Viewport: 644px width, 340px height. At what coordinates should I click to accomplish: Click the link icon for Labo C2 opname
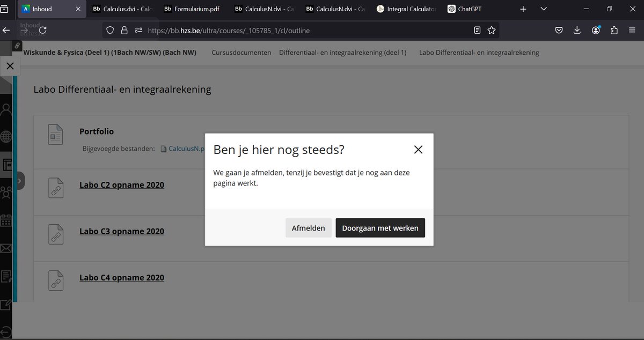[x=56, y=189]
